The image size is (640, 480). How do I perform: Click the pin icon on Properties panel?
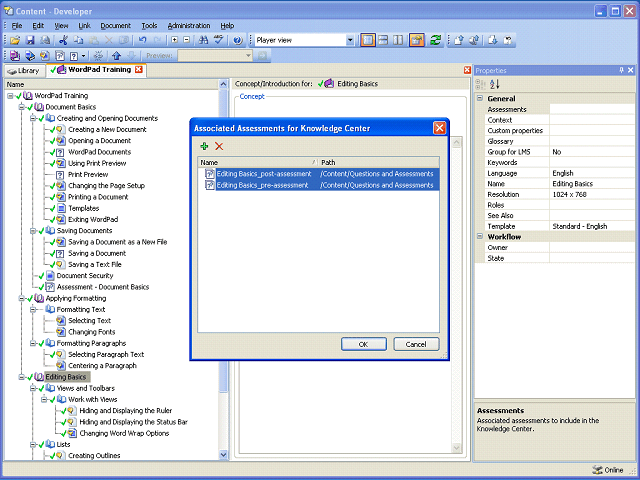(x=621, y=70)
